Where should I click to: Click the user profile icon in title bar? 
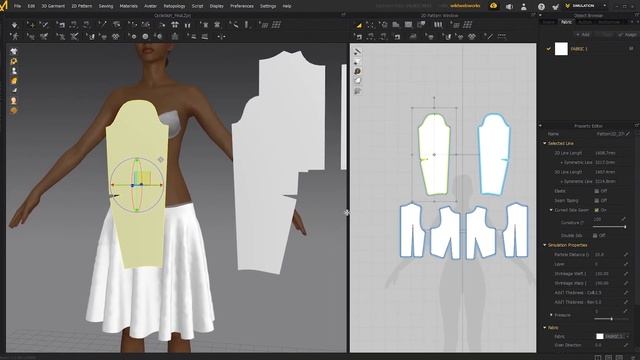point(524,7)
